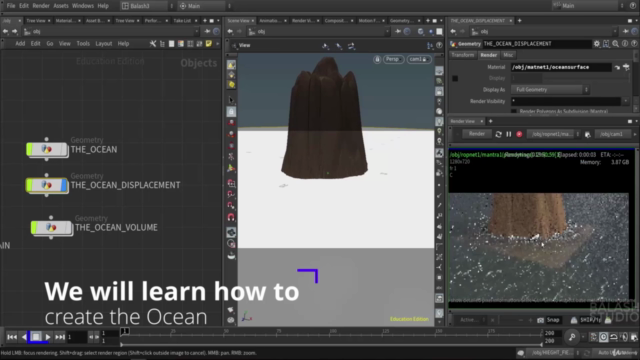Toggle network tree list view icon

[162, 43]
